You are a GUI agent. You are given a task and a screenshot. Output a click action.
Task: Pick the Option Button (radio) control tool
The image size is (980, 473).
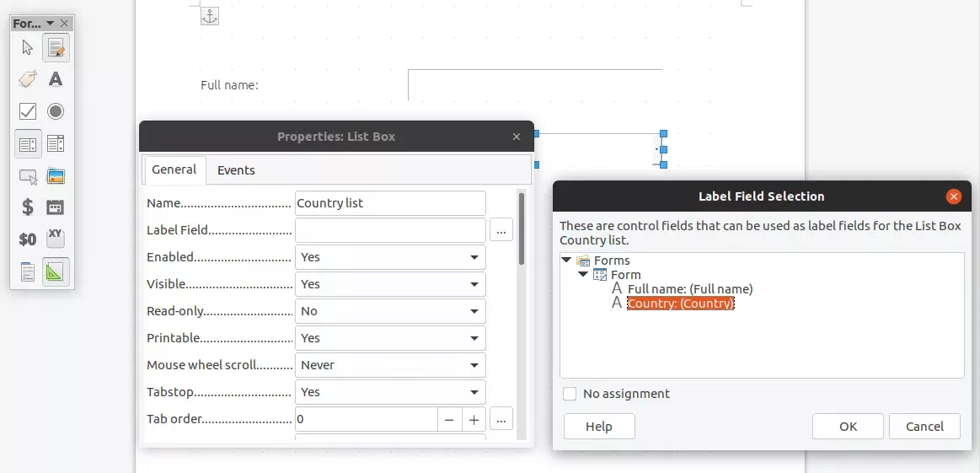pos(56,111)
